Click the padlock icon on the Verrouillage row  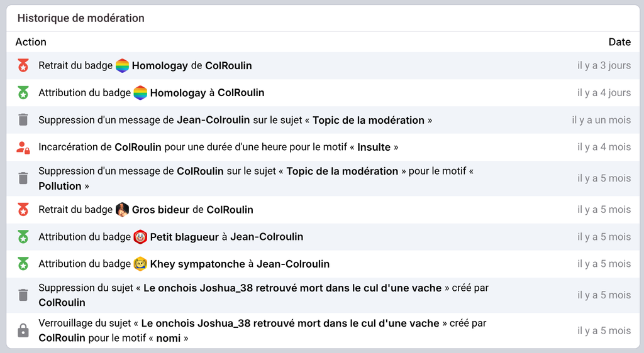click(x=23, y=330)
